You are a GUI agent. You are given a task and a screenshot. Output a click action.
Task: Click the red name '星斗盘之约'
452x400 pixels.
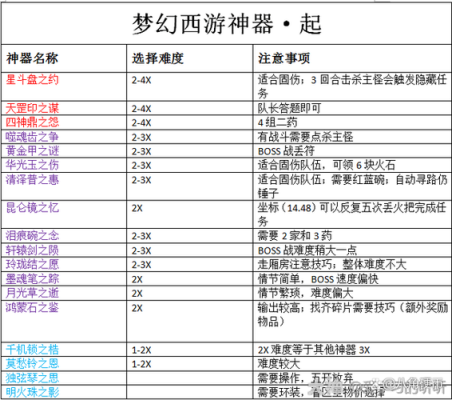[32, 80]
